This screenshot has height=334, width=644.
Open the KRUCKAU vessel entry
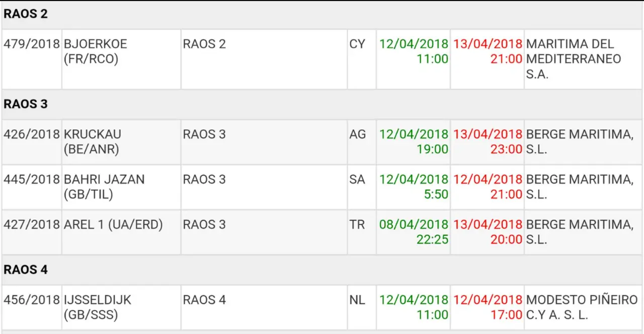pos(93,142)
